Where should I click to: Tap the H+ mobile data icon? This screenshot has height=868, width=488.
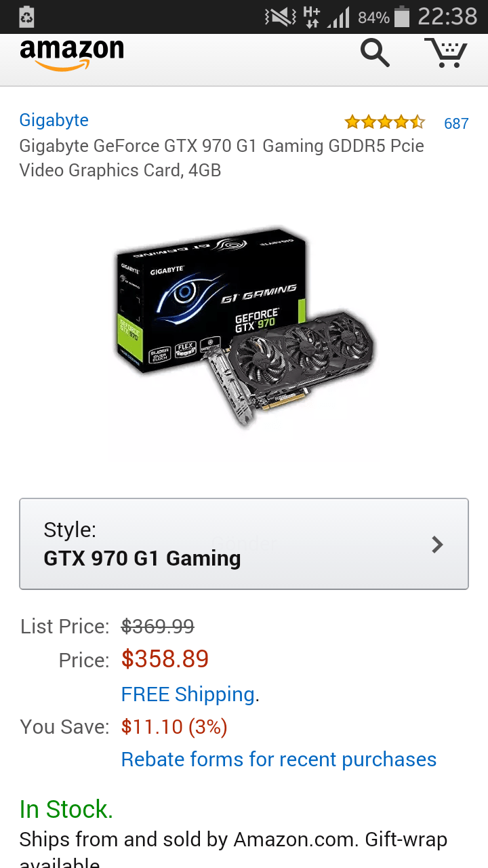pos(311,17)
